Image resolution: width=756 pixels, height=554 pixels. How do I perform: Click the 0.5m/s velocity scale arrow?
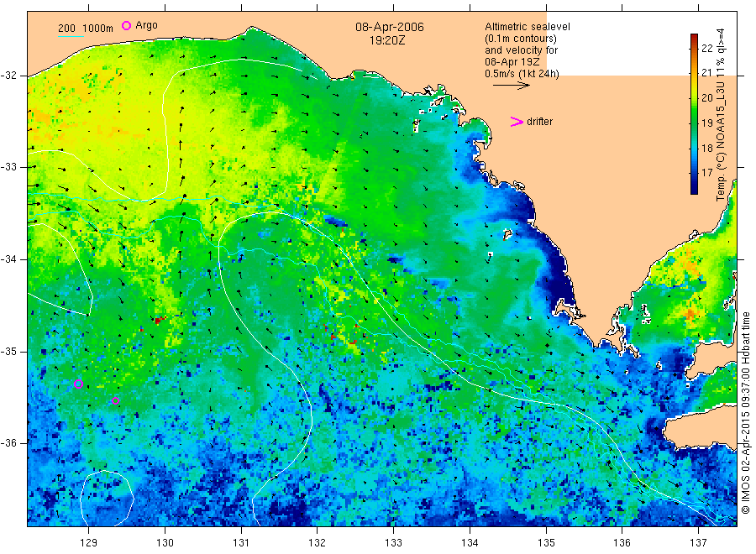(511, 86)
